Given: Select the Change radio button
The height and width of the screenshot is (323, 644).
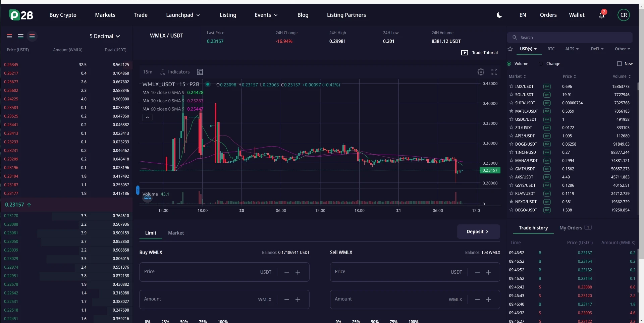Looking at the screenshot, I should point(541,64).
